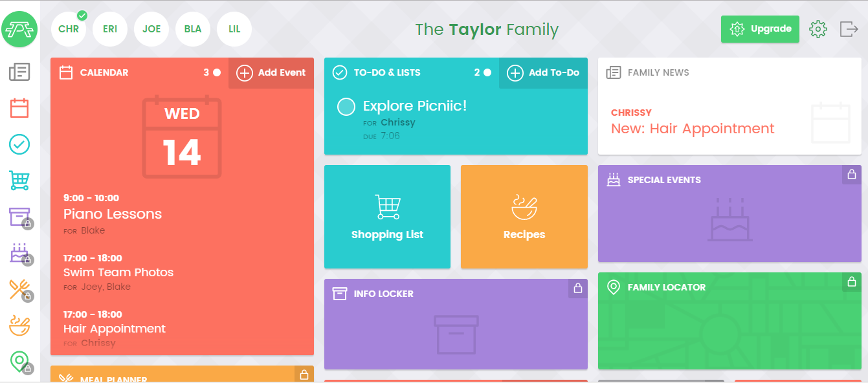Select JOE family member avatar
868x383 pixels.
point(151,29)
